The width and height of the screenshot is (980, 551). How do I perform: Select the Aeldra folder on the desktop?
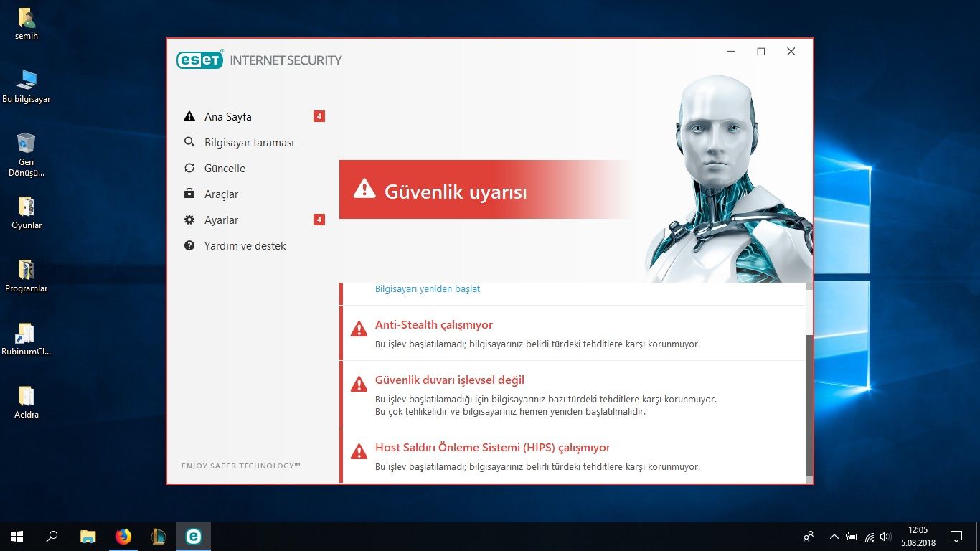(x=27, y=402)
